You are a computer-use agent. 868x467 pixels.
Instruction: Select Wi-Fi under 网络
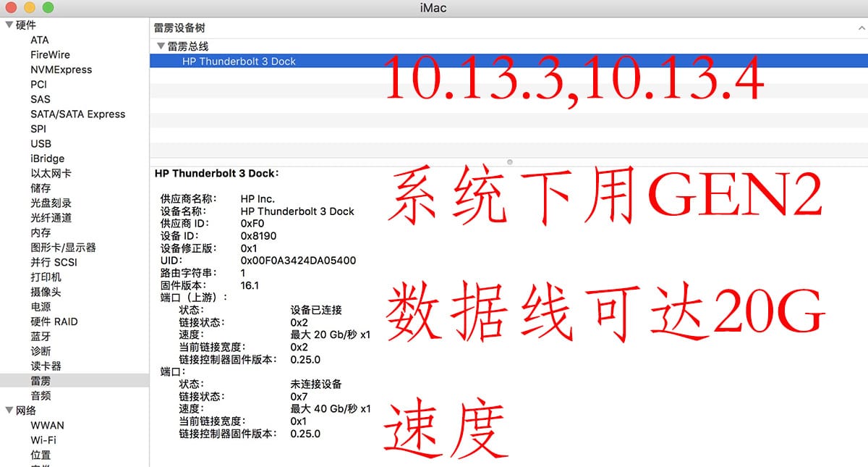(43, 440)
